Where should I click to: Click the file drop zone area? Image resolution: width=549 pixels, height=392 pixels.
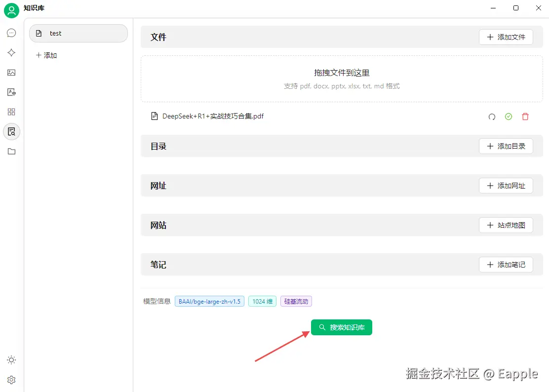[x=342, y=79]
